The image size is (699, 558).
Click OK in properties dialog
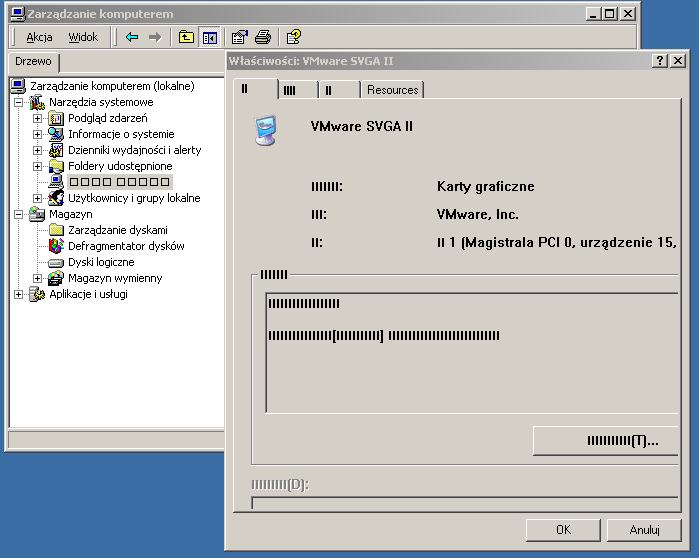563,530
